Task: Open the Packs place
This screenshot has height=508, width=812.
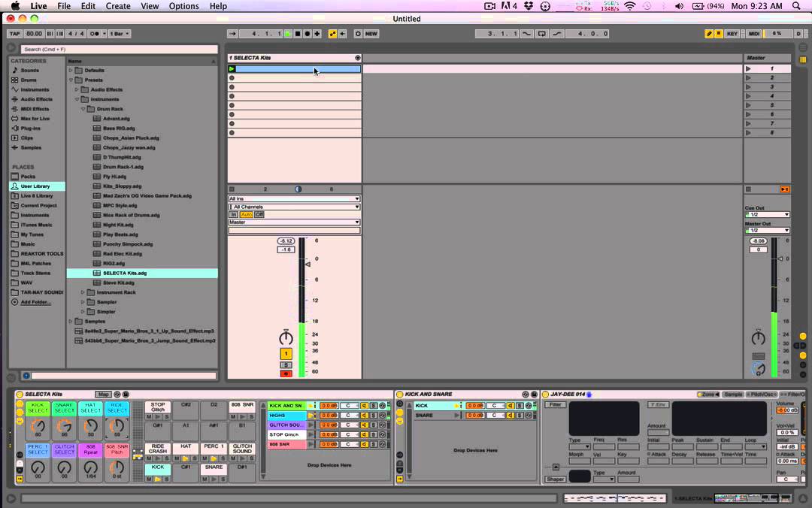Action: [28, 177]
